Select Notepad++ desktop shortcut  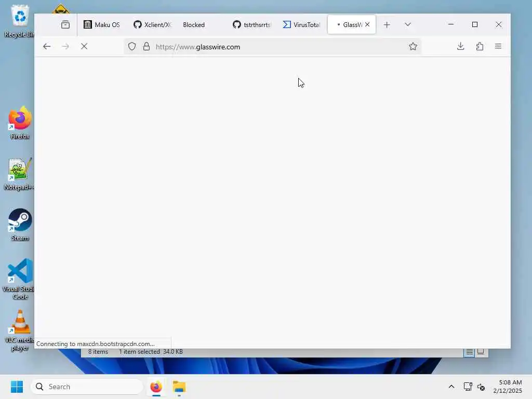point(19,174)
